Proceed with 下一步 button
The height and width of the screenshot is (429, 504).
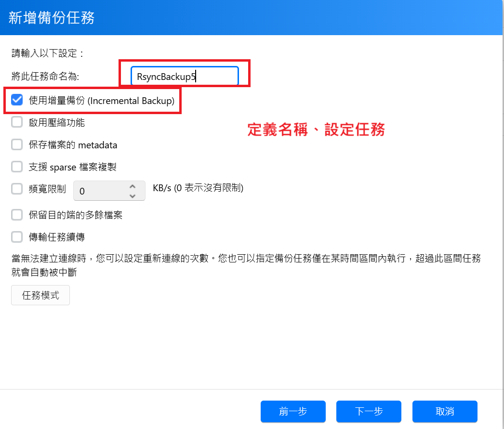coord(369,411)
